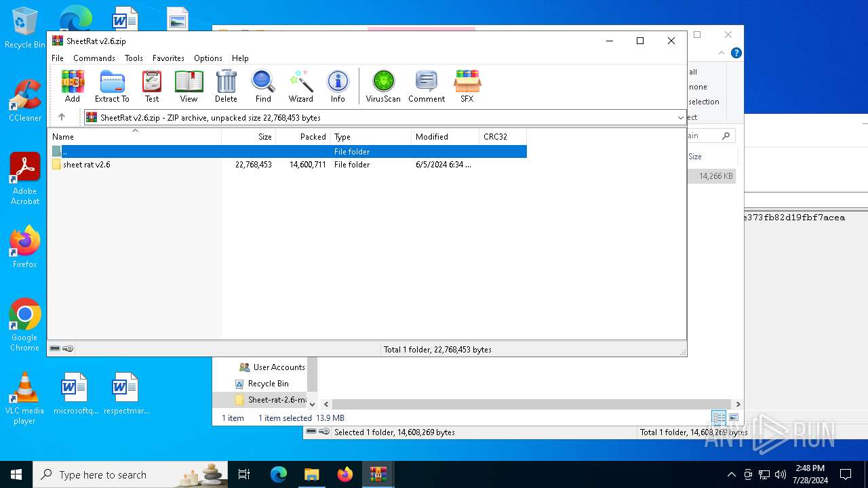Image resolution: width=868 pixels, height=488 pixels.
Task: Select Sheet-rat-2.6 folder in Explorer tree
Action: [271, 400]
